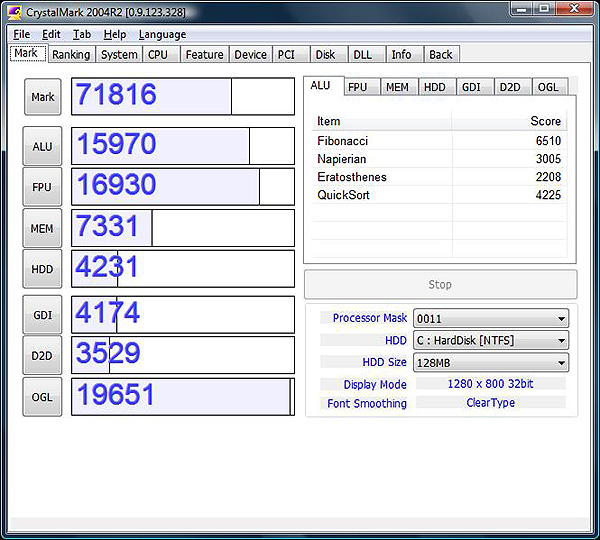Select the Mark tab in the top row
600x540 pixels.
click(28, 53)
